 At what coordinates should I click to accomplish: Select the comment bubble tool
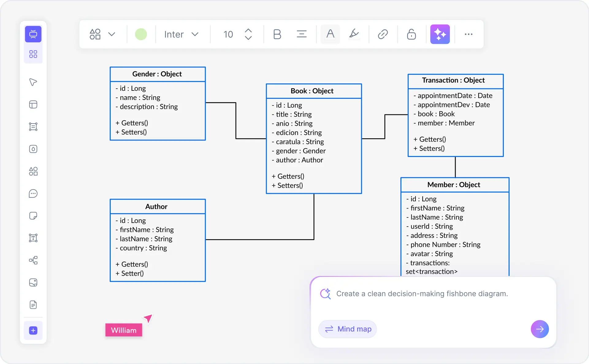point(33,193)
